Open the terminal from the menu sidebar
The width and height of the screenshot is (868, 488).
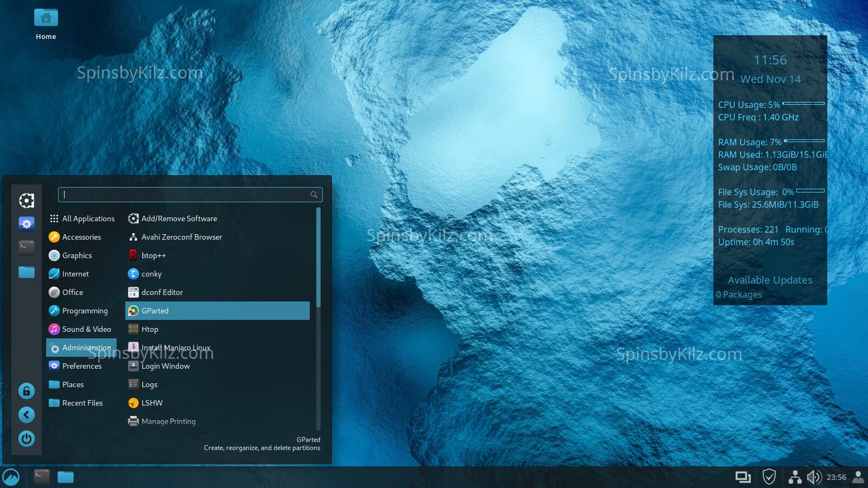(27, 247)
